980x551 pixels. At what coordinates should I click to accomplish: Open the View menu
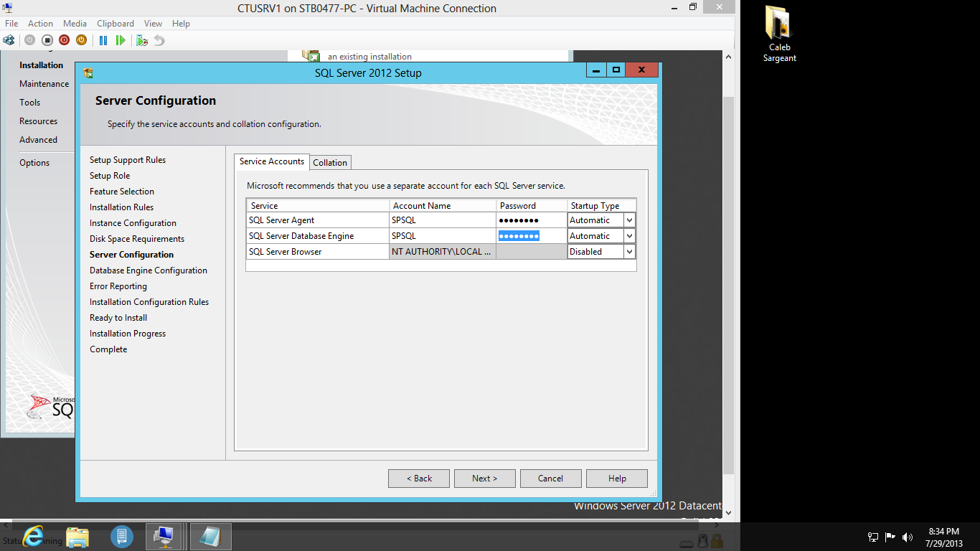[154, 24]
